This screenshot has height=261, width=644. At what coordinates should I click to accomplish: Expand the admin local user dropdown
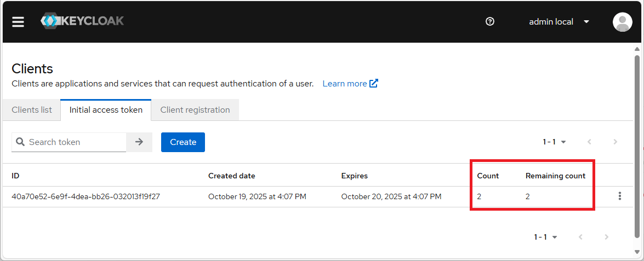tap(559, 22)
